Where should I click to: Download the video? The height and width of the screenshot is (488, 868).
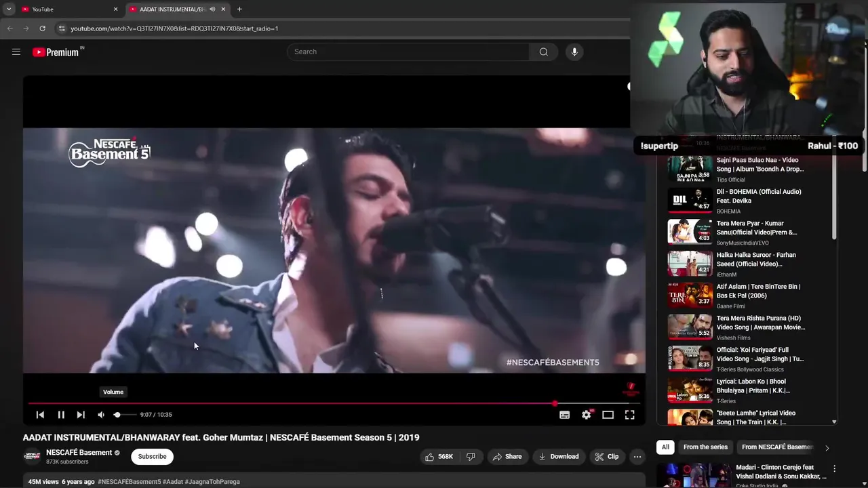(559, 457)
